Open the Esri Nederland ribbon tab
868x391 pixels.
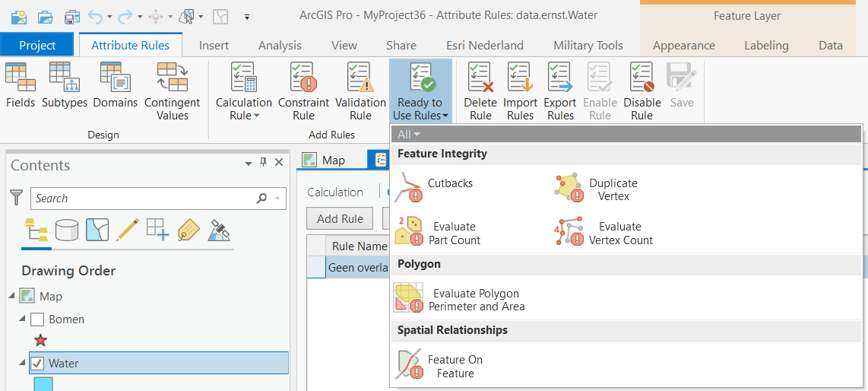tap(485, 46)
